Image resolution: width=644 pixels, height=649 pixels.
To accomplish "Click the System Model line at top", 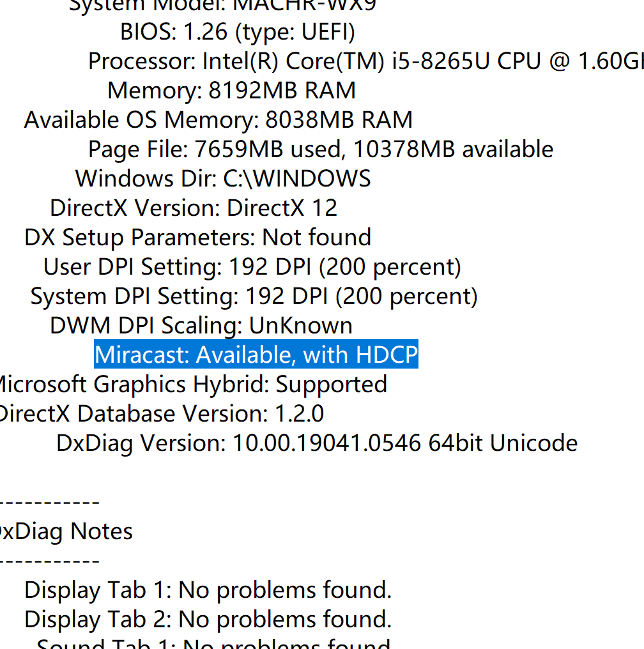I will [x=222, y=6].
